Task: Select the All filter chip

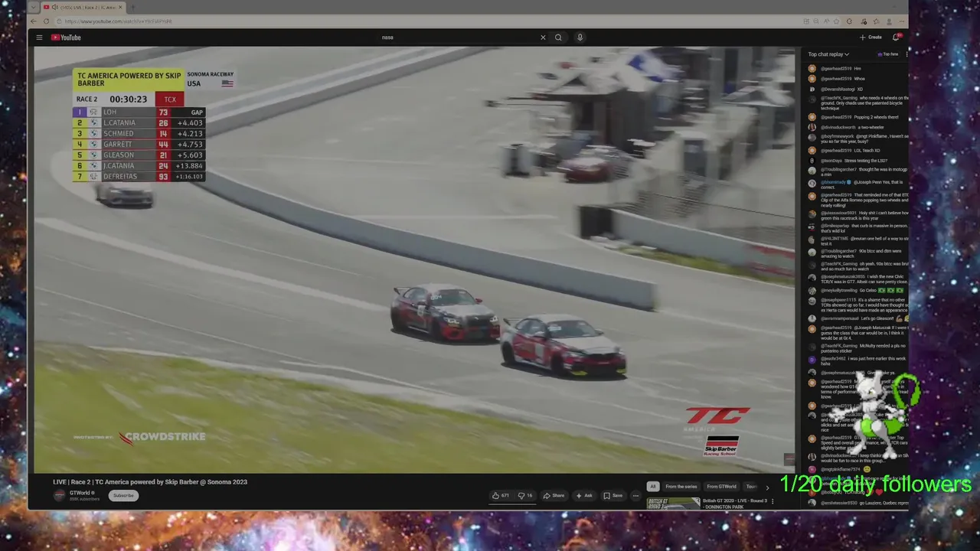Action: [x=652, y=487]
